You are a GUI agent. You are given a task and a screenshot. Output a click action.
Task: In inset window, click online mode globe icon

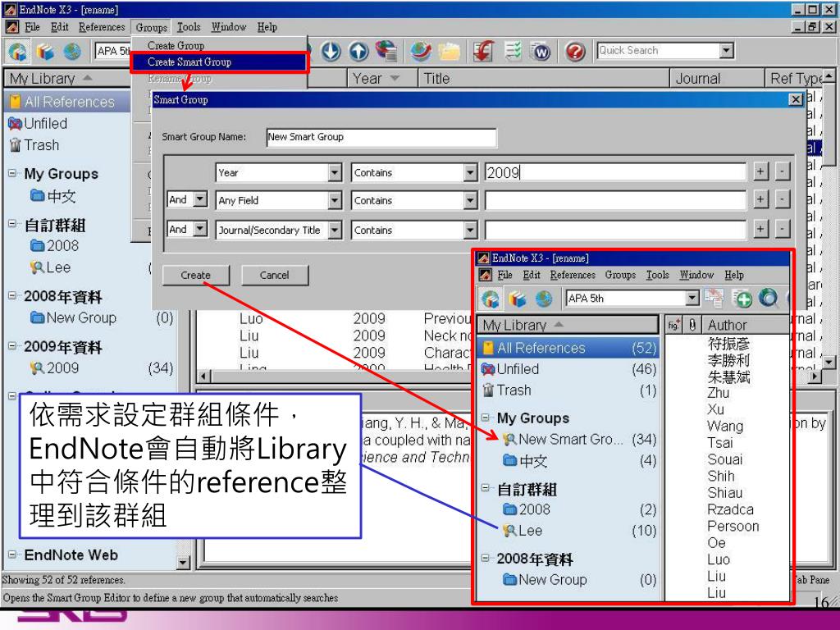pos(544,299)
